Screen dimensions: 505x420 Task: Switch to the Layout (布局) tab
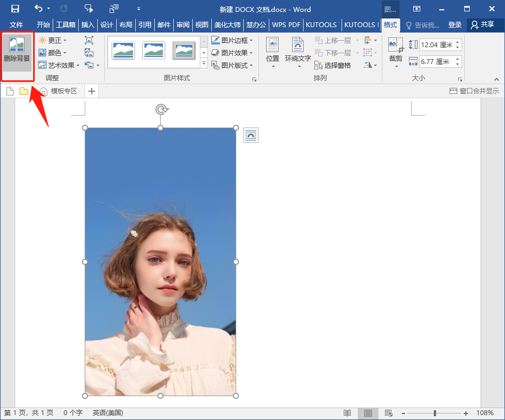click(x=125, y=25)
